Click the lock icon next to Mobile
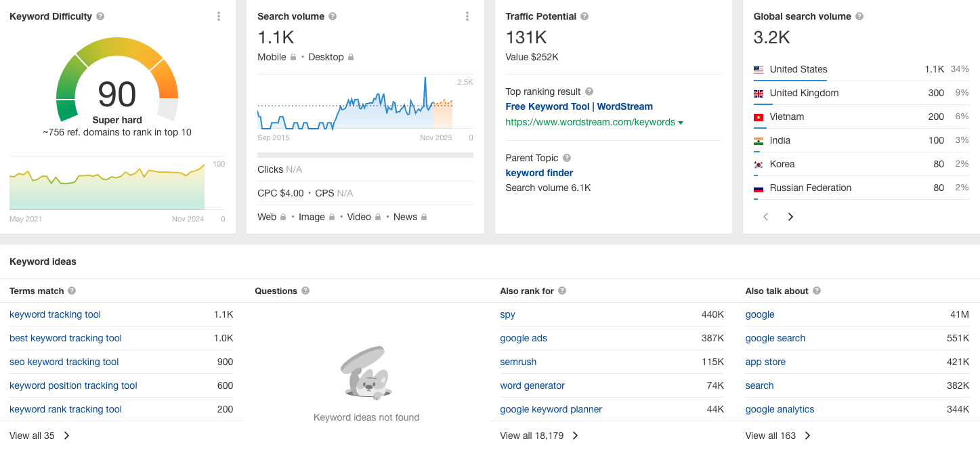This screenshot has width=980, height=466. (292, 57)
